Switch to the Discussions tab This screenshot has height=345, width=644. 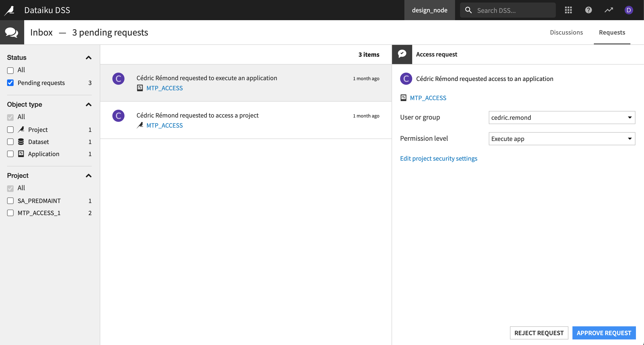566,32
